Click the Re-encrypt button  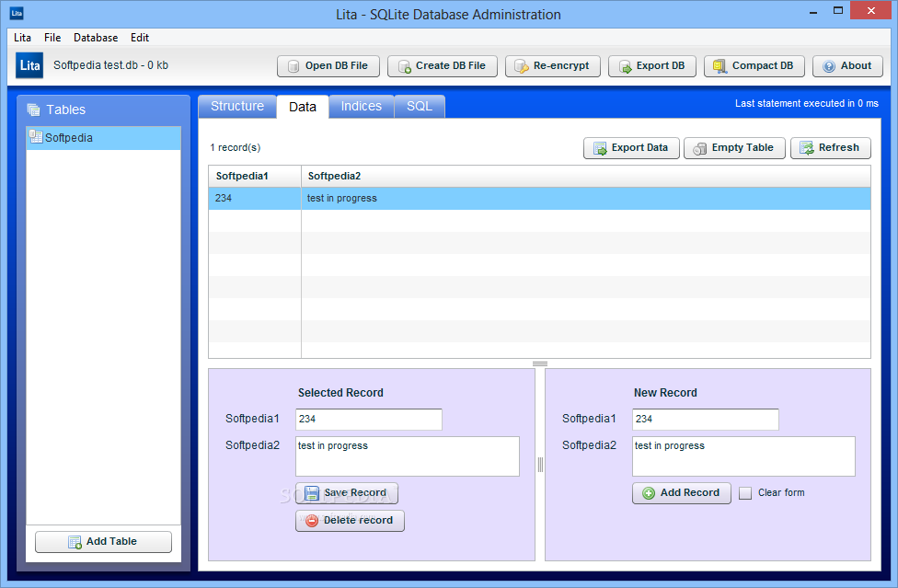(553, 66)
